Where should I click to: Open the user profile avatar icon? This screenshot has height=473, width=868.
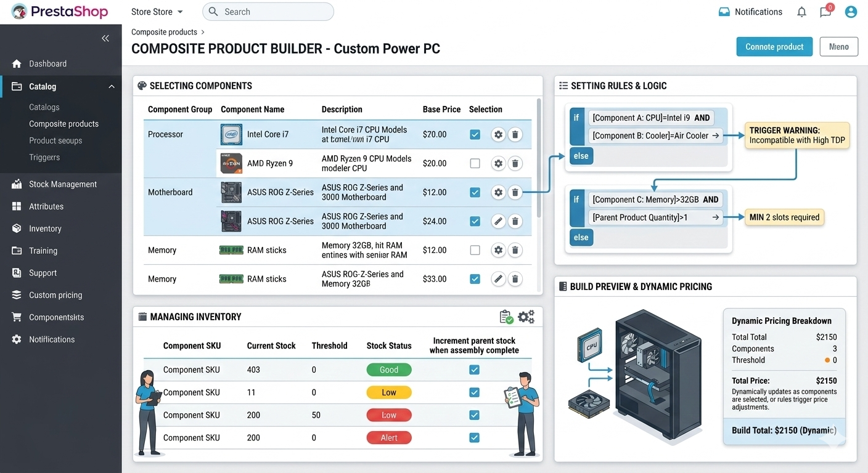click(x=851, y=12)
